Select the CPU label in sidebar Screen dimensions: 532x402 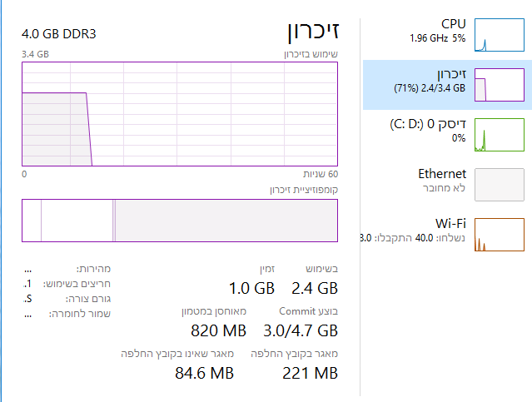(453, 24)
